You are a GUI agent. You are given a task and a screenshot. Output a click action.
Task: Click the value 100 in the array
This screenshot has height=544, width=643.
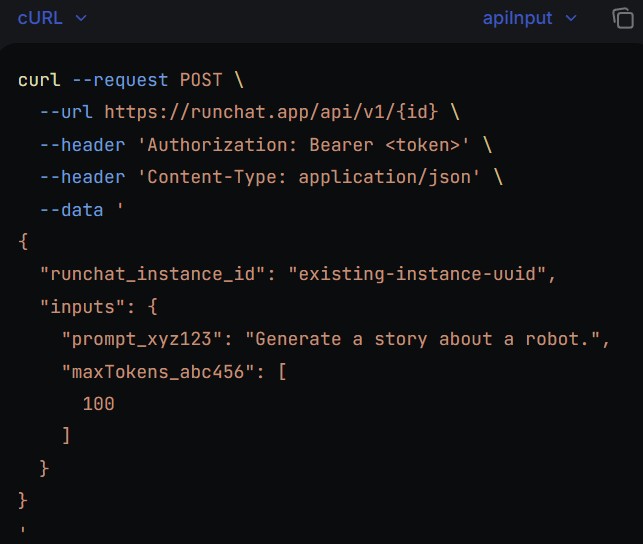click(x=99, y=404)
